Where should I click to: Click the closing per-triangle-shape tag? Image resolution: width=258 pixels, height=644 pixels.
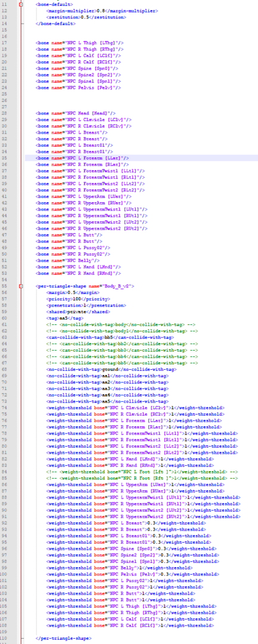click(64, 637)
